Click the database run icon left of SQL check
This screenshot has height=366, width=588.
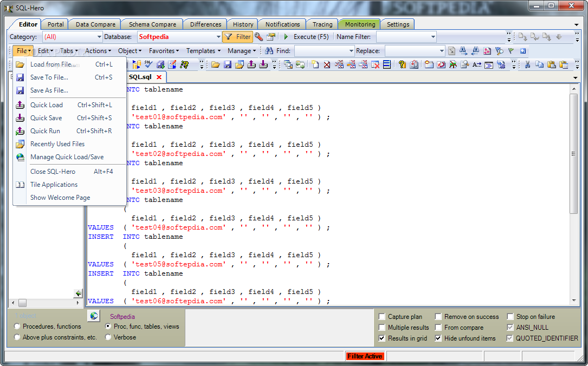coord(136,64)
